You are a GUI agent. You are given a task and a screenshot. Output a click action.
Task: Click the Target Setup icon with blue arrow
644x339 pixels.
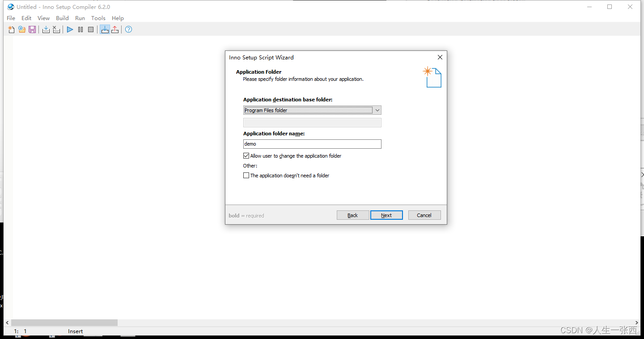tap(105, 29)
